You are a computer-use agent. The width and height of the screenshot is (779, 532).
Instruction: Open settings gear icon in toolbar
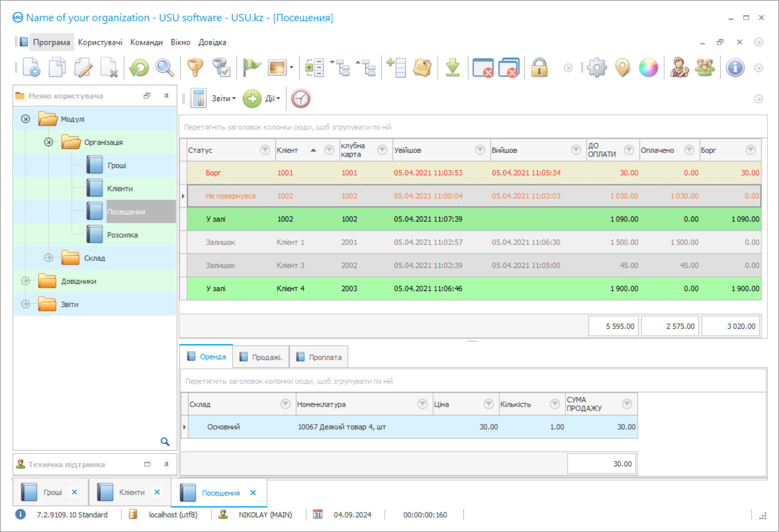point(597,68)
